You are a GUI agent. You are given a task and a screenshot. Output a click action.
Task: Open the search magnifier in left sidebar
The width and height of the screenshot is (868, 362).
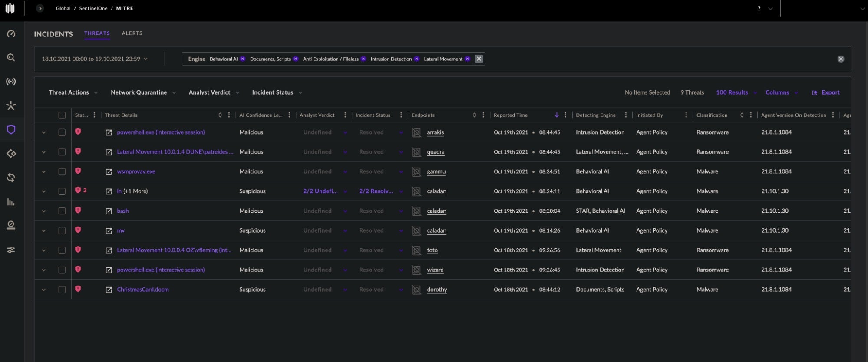tap(11, 58)
